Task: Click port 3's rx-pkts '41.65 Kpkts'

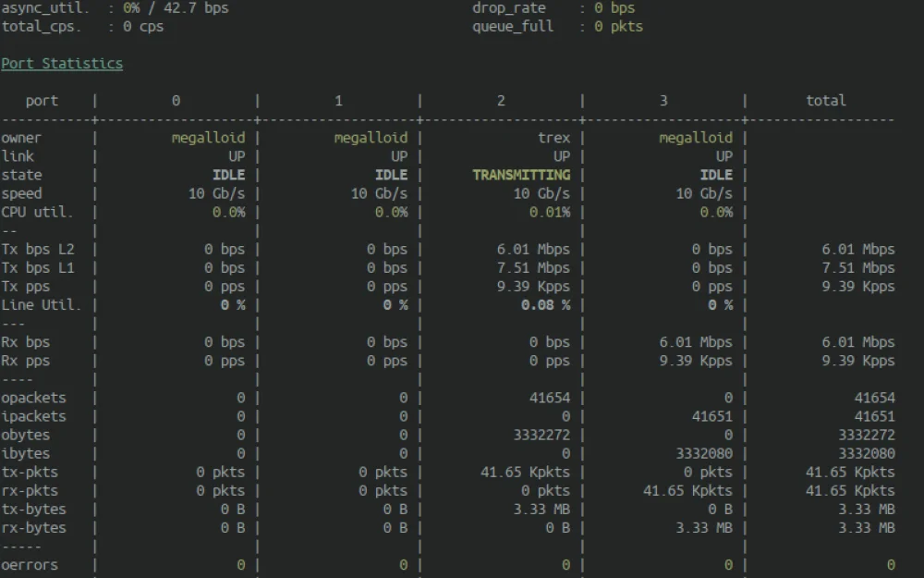Action: click(x=687, y=491)
